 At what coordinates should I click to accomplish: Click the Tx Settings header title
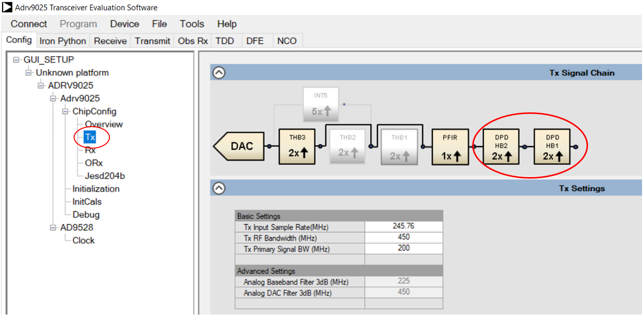[x=582, y=188]
